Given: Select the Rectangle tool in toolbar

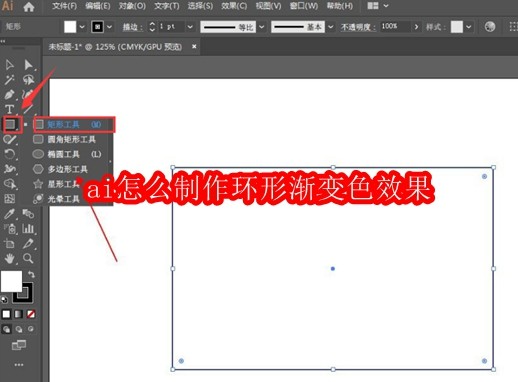Looking at the screenshot, I should coord(10,124).
